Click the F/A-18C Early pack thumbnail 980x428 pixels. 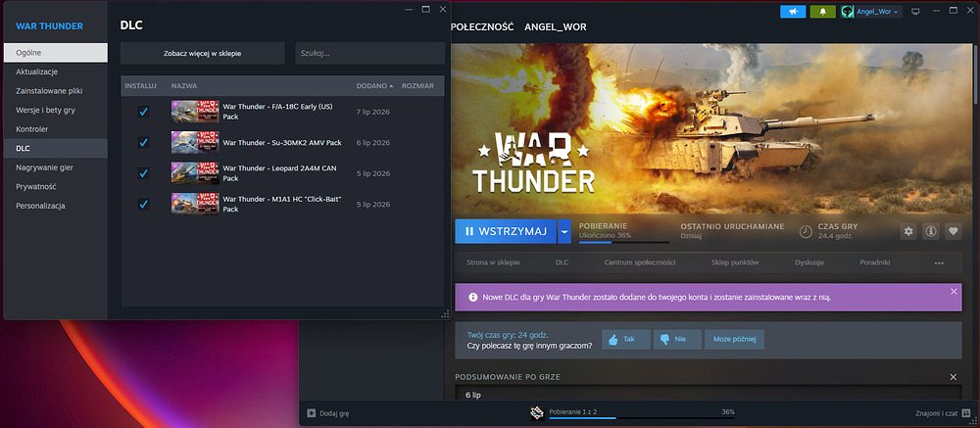click(x=195, y=112)
